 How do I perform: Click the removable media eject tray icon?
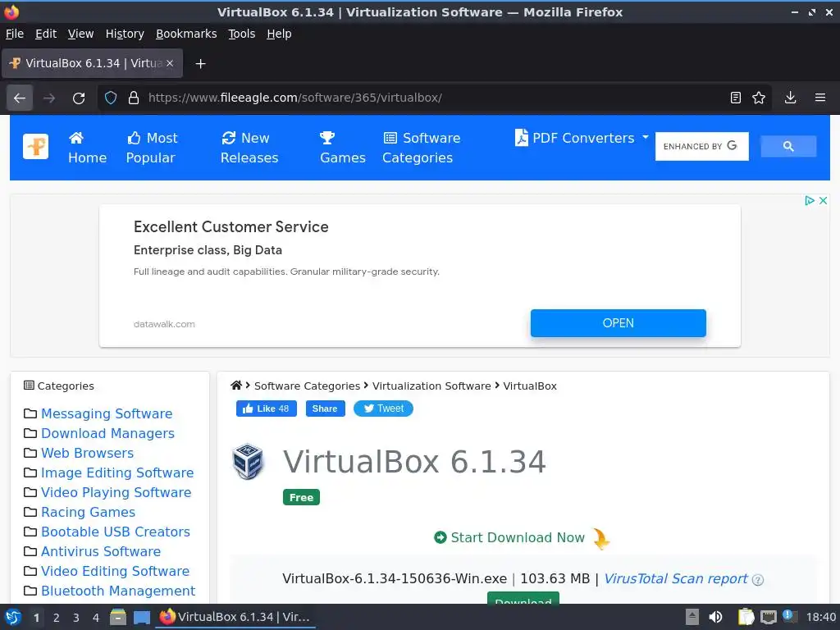pyautogui.click(x=692, y=617)
